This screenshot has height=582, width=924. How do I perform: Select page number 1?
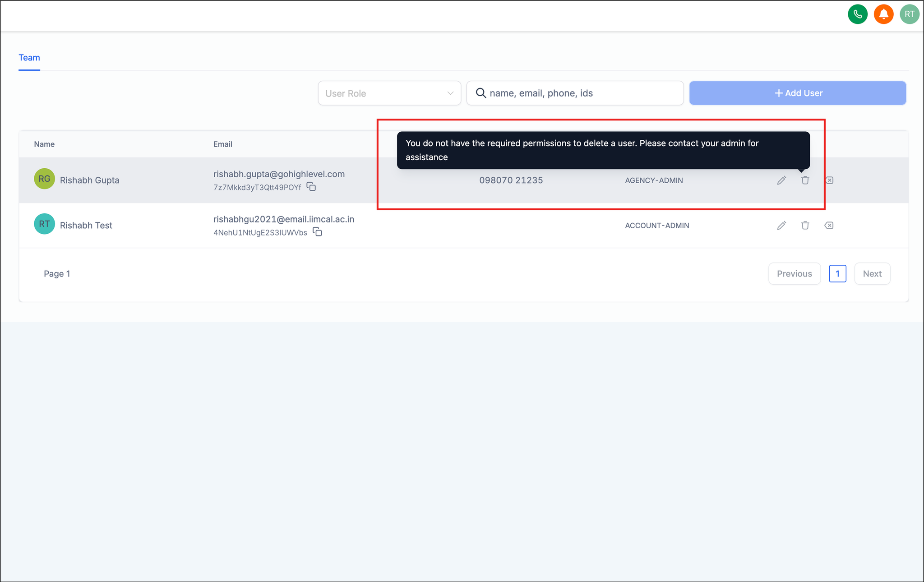click(837, 273)
